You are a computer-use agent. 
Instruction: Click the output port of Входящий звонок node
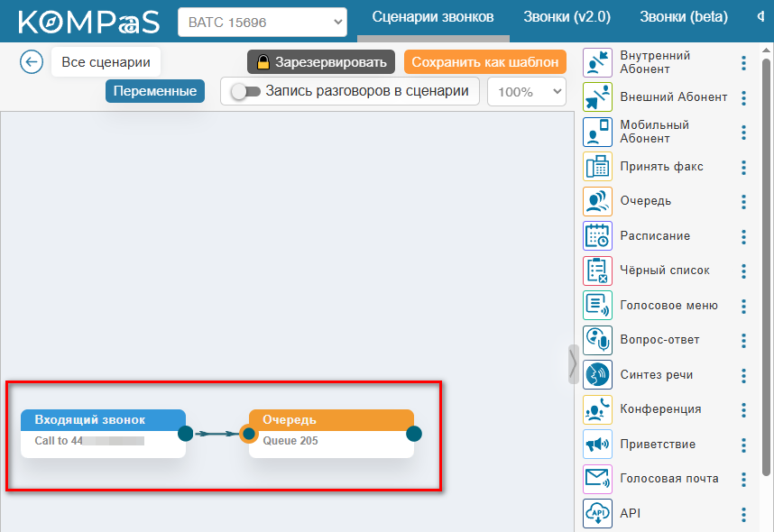pos(186,434)
